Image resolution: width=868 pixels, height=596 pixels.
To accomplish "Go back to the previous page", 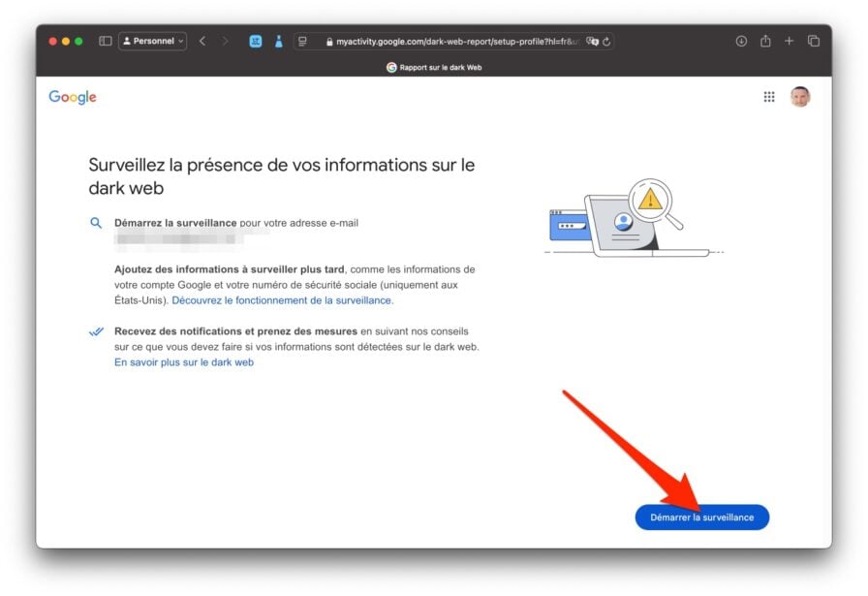I will pyautogui.click(x=202, y=42).
